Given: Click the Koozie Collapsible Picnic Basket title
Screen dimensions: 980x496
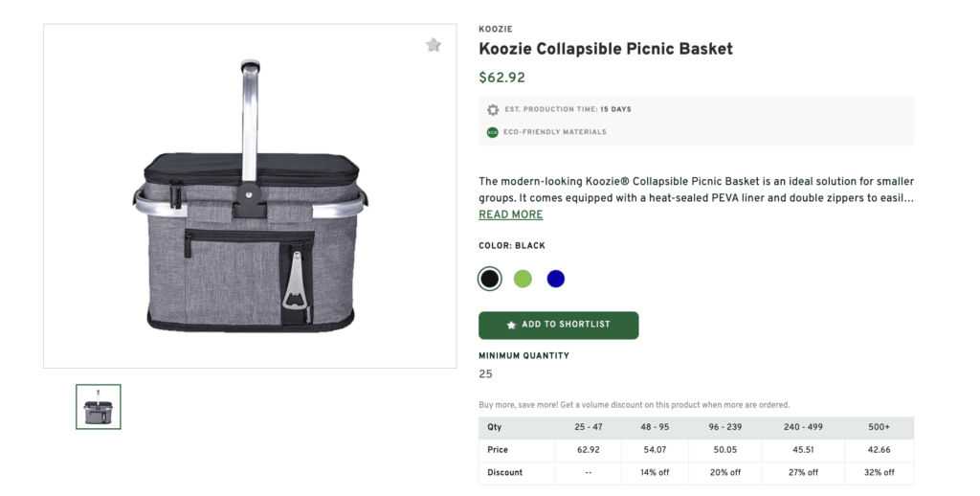Looking at the screenshot, I should tap(605, 49).
